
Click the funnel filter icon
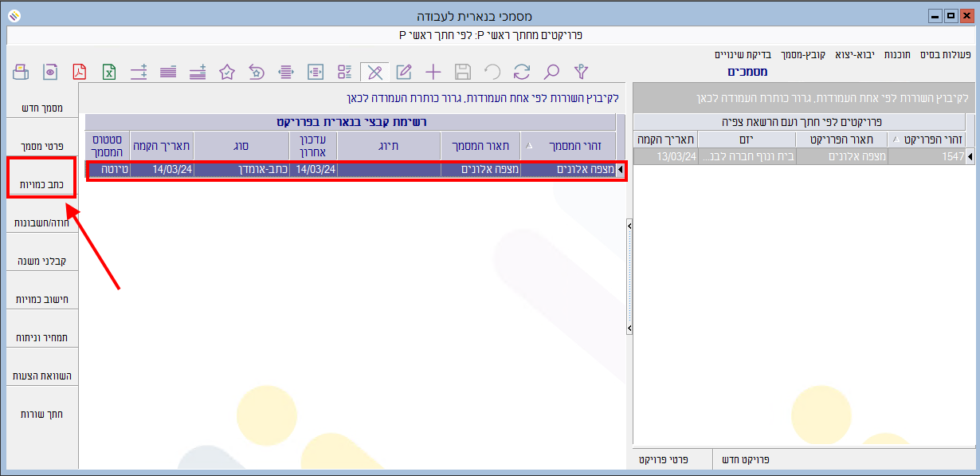pyautogui.click(x=581, y=72)
